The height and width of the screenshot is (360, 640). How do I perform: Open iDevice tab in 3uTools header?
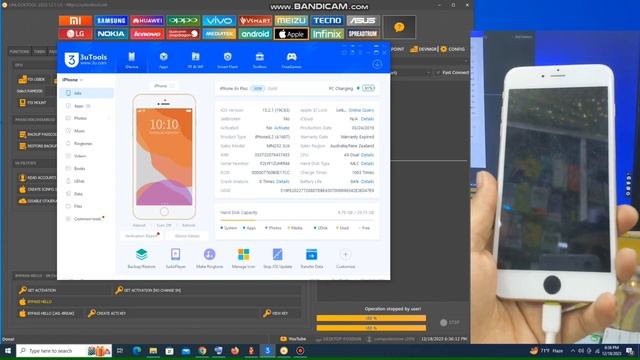[131, 60]
